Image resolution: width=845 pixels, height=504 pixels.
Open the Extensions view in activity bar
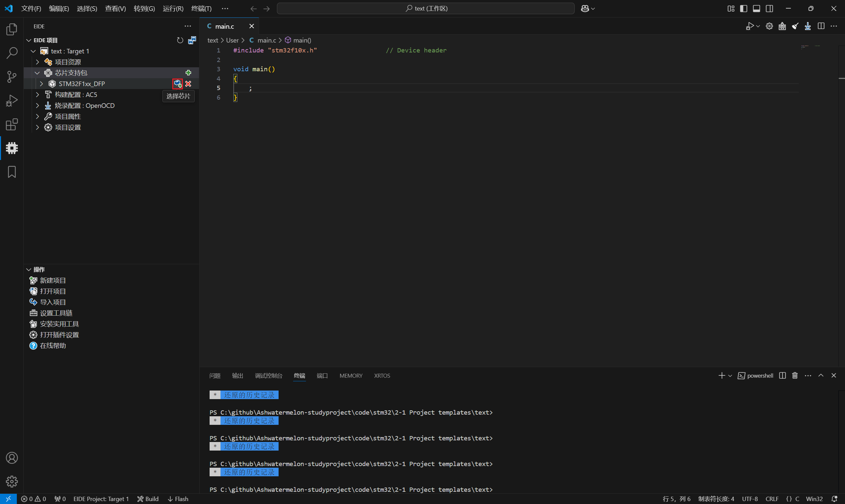(x=12, y=124)
